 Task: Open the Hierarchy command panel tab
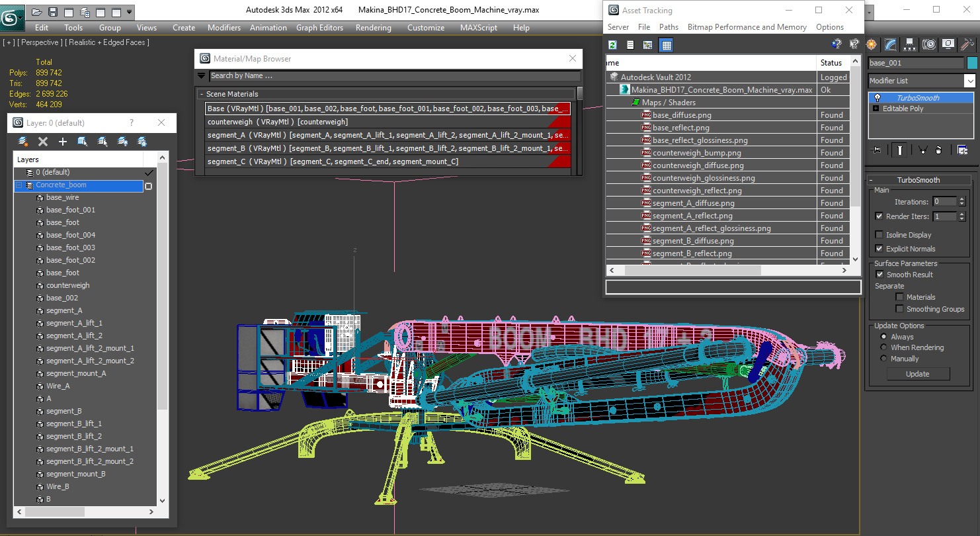[x=910, y=44]
